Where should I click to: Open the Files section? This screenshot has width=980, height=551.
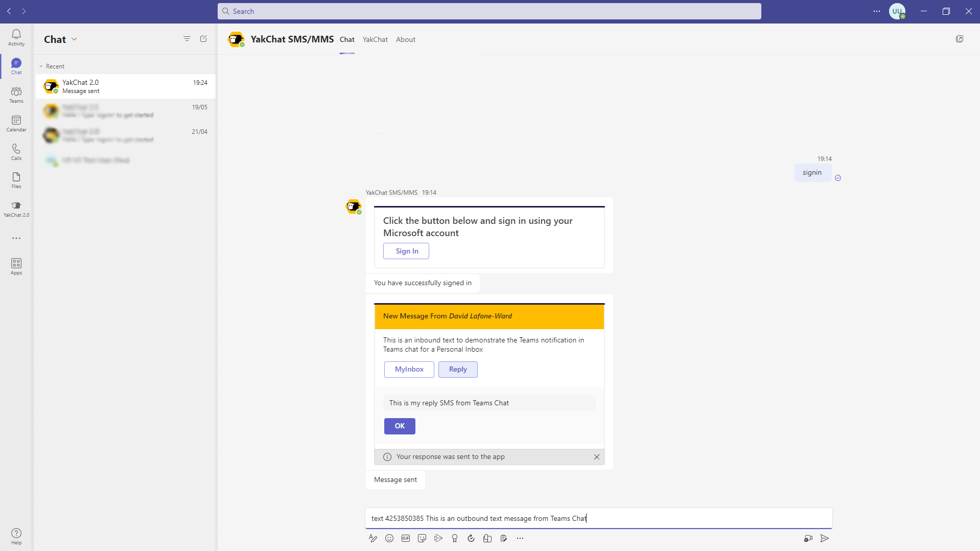(16, 180)
